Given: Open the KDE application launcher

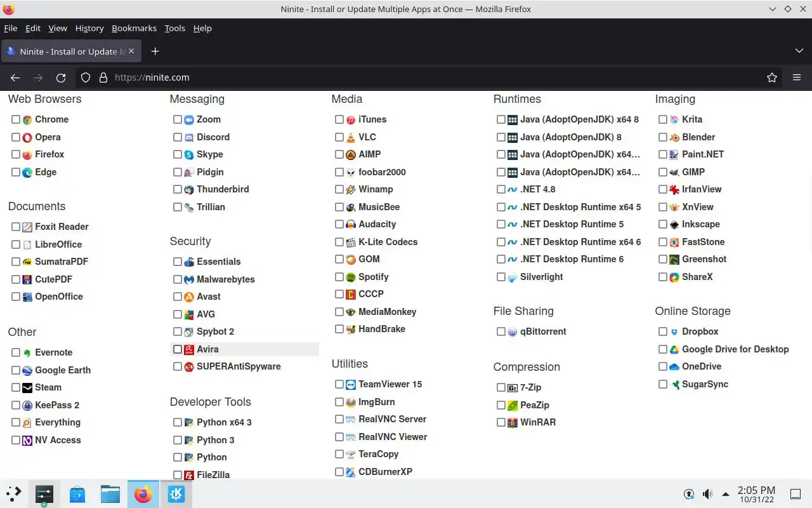Looking at the screenshot, I should (x=14, y=494).
